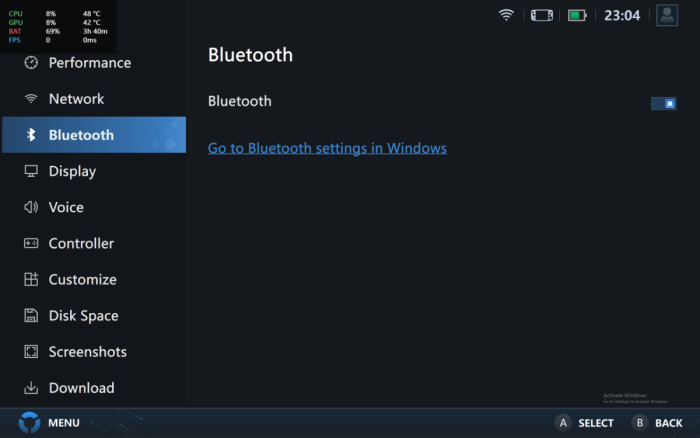
Task: Click the Disk Space save icon
Action: point(31,316)
